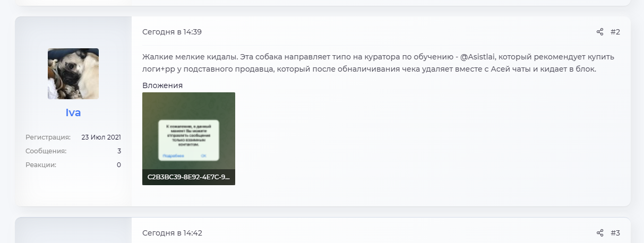Open the pug avatar of user Iva
Viewport: 644px width, 243px height.
[x=73, y=74]
